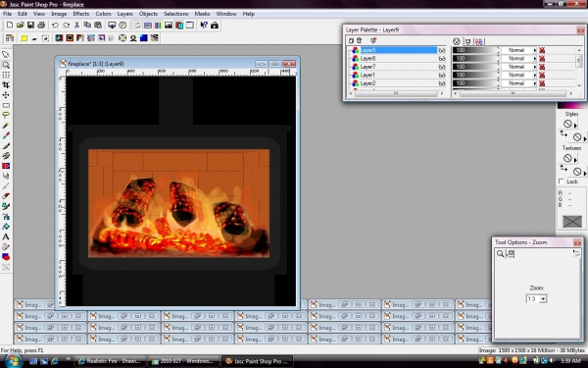Select the Freehand lasso selection tool

pos(6,115)
